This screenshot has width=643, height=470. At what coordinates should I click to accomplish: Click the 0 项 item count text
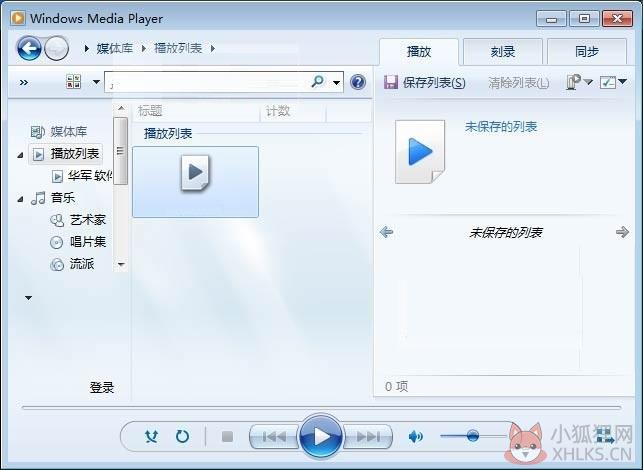pyautogui.click(x=396, y=386)
